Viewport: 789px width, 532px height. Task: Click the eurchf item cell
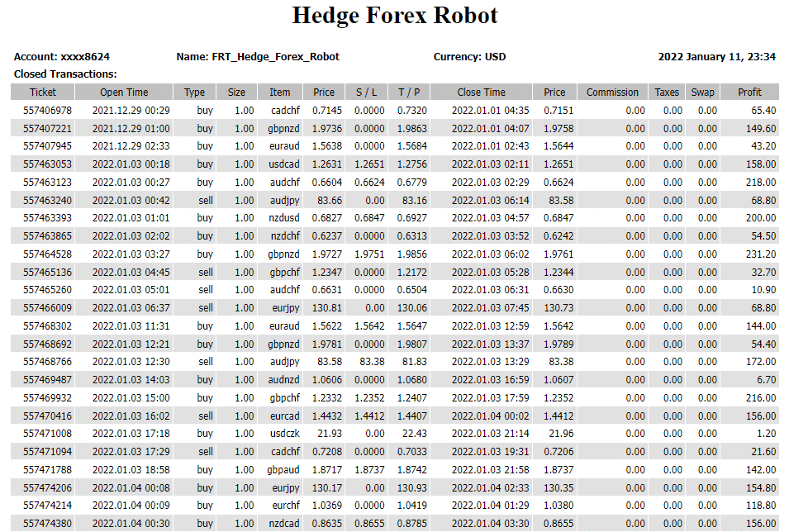pyautogui.click(x=286, y=506)
